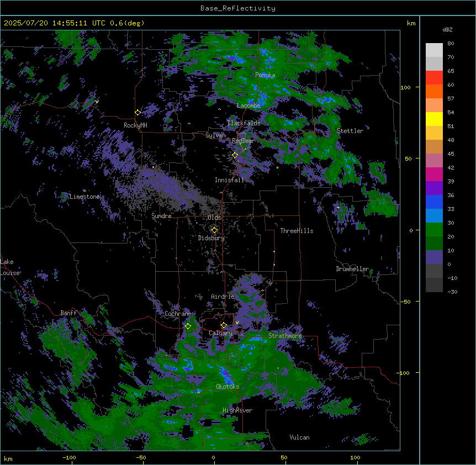The image size is (476, 465).
Task: Select the yellow diamond marker below RedDeer
Action: coord(235,155)
